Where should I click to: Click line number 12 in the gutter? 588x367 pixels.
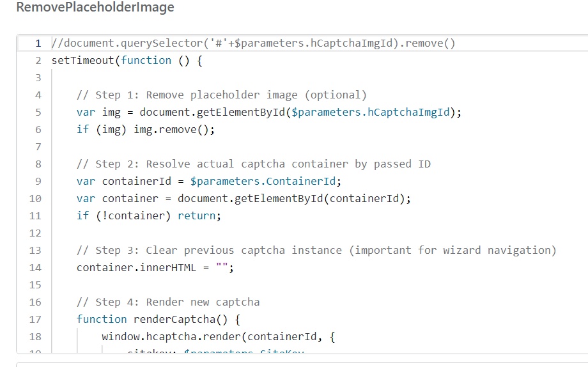[35, 233]
